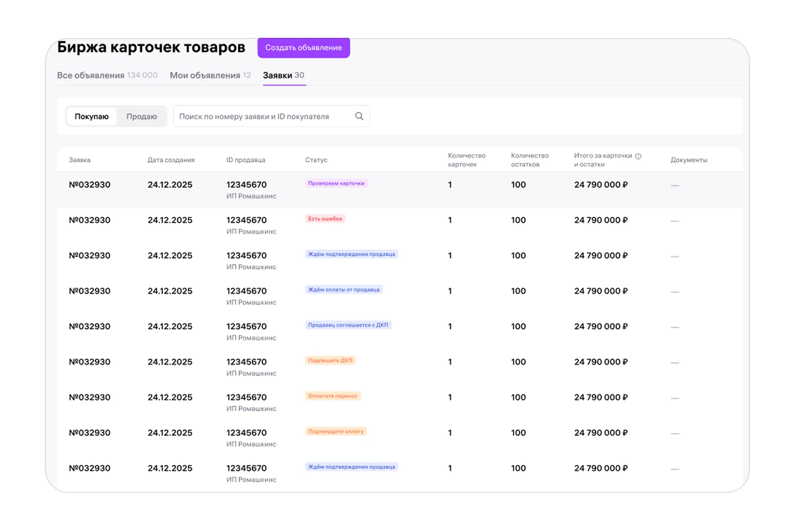Click the documents dash in Проверяем карточки row

tap(675, 186)
